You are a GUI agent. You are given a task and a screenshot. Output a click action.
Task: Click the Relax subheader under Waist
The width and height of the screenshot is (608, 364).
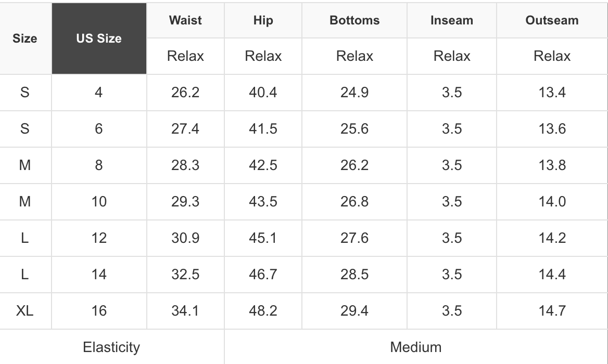185,56
